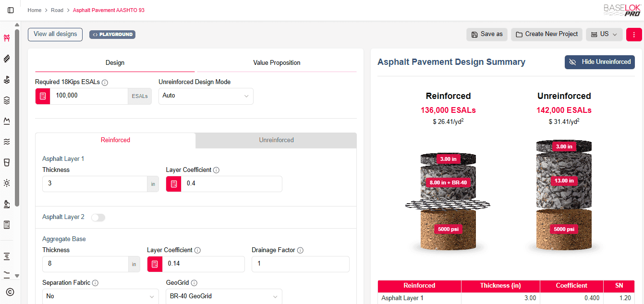Hide Unreinforced design in summary

coord(599,62)
